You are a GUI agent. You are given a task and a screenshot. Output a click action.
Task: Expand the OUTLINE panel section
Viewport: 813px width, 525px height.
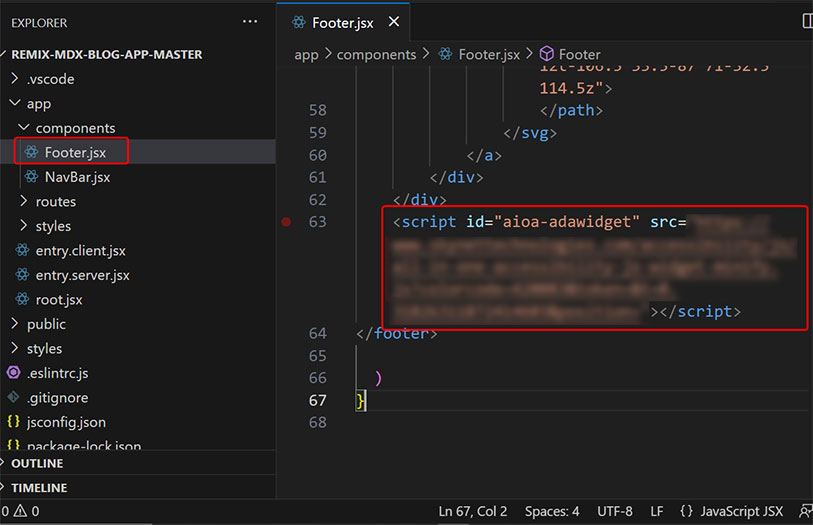37,463
